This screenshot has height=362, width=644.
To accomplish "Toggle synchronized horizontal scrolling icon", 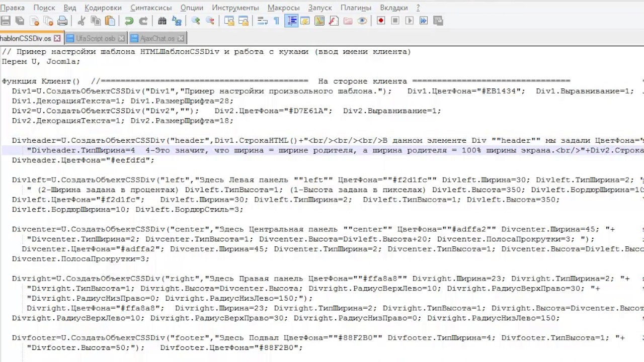I will point(243,21).
